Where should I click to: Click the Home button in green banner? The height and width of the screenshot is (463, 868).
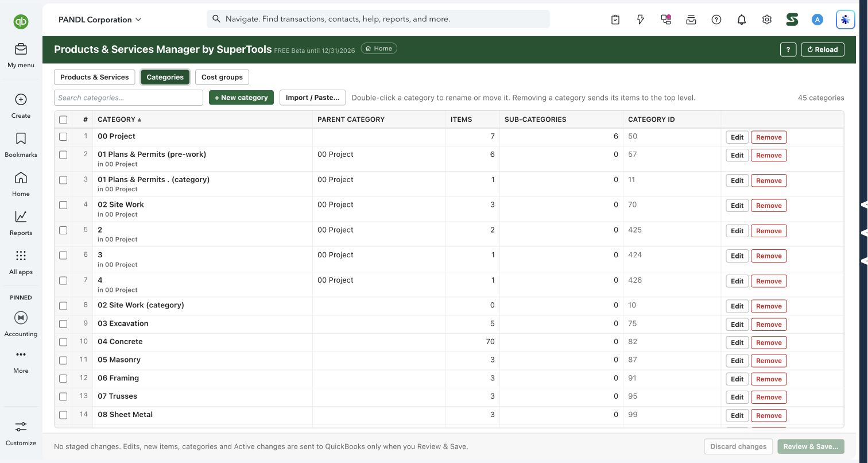coord(379,49)
